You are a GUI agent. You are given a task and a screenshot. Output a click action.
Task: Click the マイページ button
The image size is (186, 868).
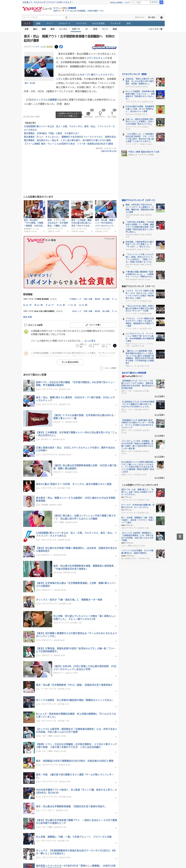[139, 17]
